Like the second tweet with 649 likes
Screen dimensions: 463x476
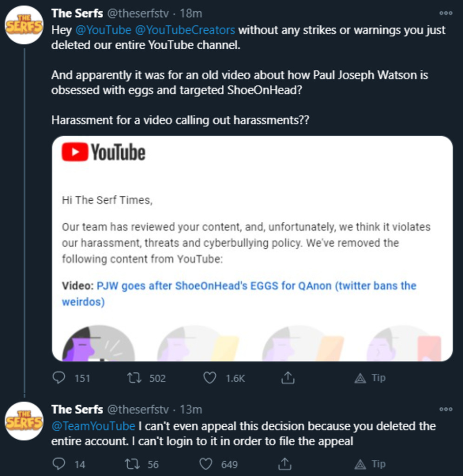click(x=206, y=463)
